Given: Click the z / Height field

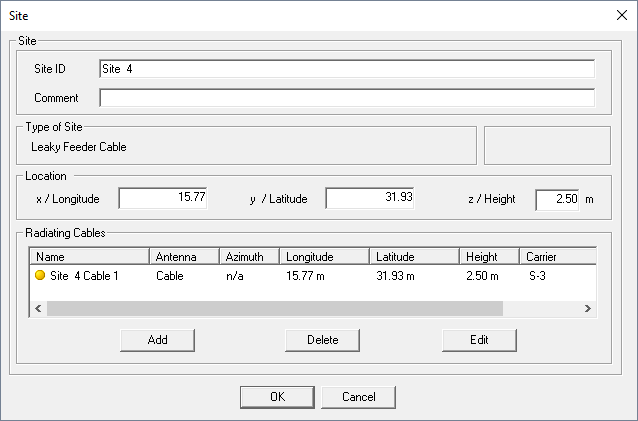Looking at the screenshot, I should pyautogui.click(x=557, y=199).
